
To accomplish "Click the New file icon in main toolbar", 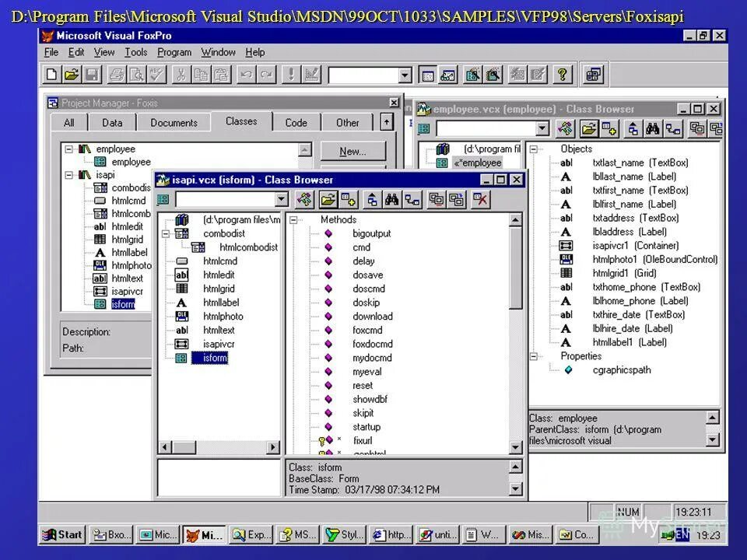I will point(51,75).
